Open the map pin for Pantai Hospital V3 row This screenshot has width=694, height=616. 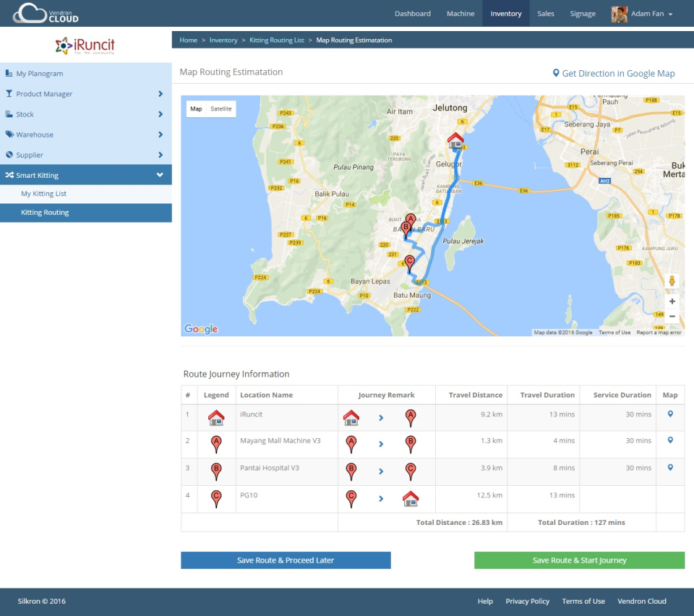click(x=670, y=468)
